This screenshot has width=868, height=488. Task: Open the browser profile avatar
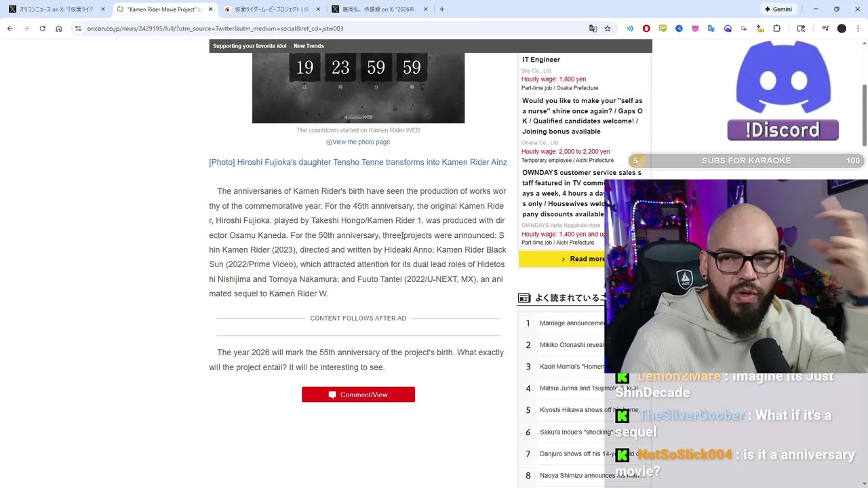click(x=842, y=28)
